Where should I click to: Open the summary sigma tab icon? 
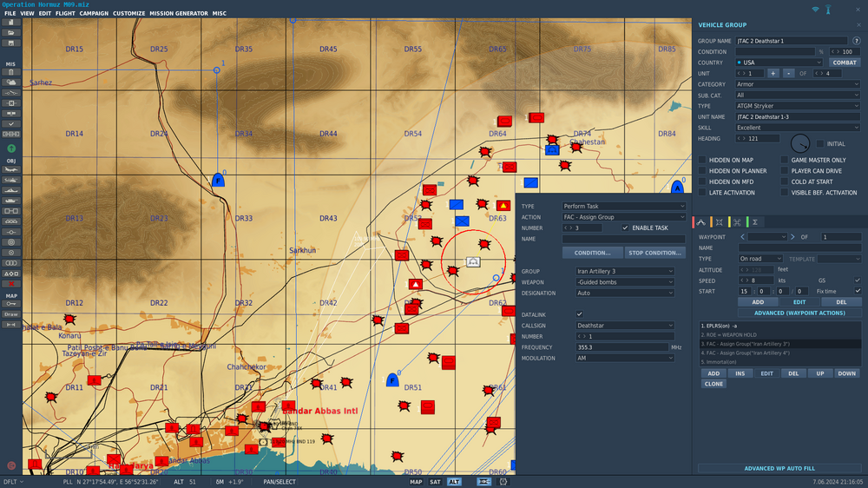click(x=755, y=222)
